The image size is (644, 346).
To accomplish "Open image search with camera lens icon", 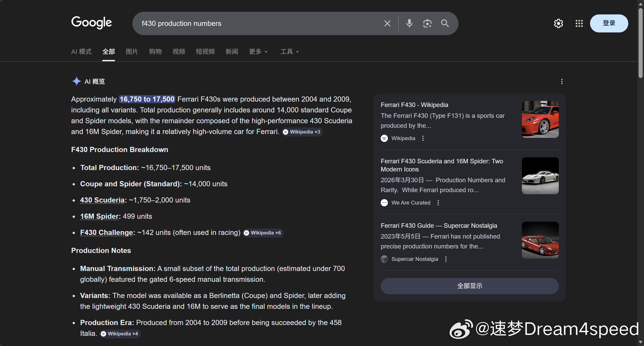I will coord(427,23).
